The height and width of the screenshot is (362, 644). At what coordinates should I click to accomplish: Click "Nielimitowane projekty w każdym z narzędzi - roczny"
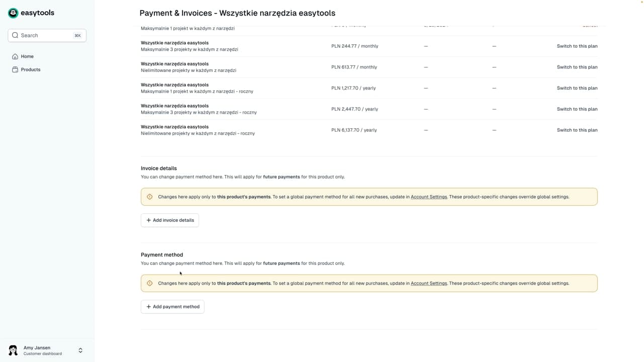pyautogui.click(x=198, y=134)
